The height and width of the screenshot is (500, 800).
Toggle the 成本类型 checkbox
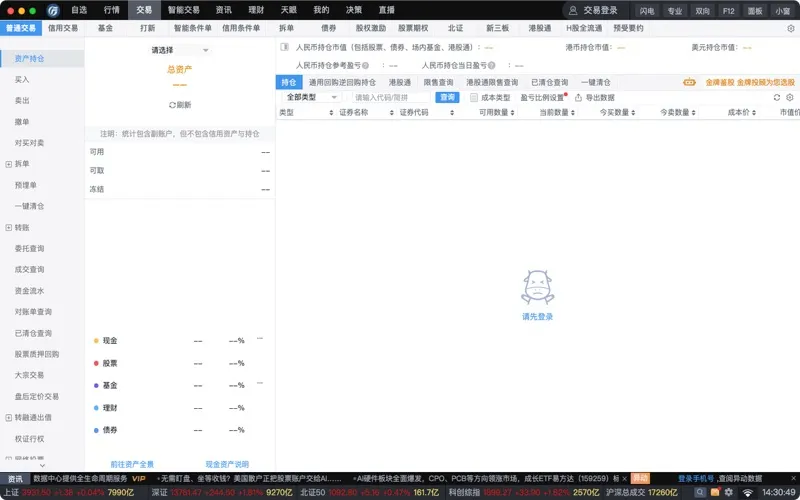click(x=474, y=97)
